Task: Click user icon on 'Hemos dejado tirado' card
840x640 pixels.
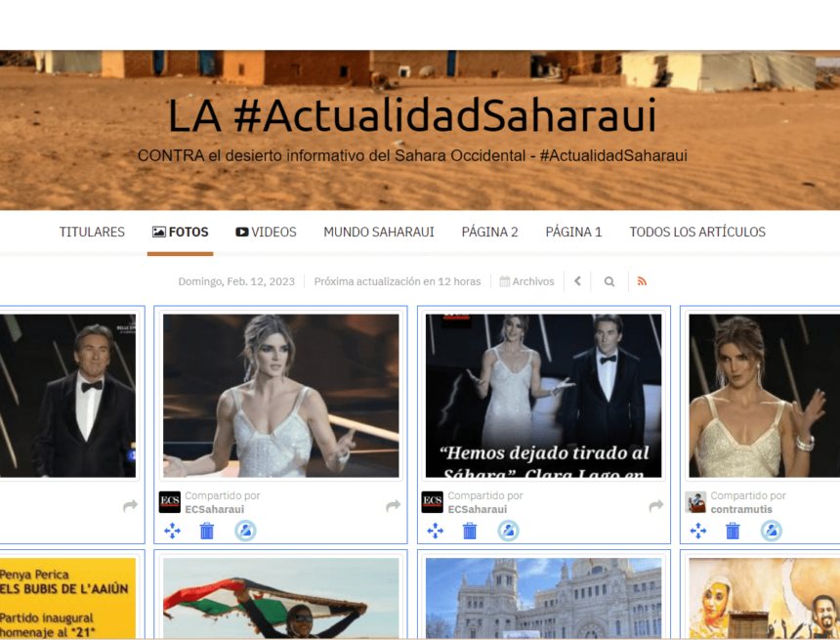Action: point(508,531)
